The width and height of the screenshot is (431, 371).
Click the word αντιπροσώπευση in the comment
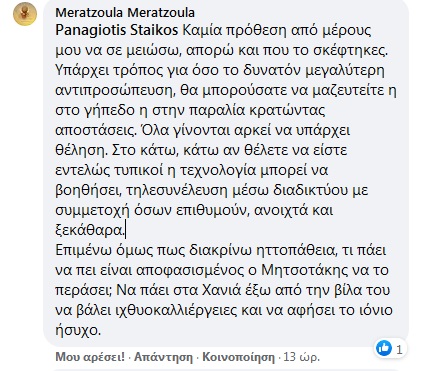point(115,90)
